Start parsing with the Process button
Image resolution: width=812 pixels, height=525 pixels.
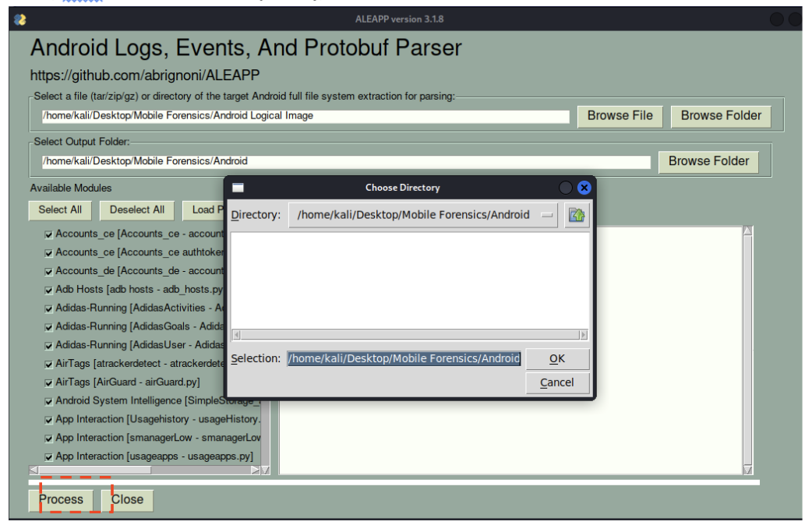click(x=61, y=499)
